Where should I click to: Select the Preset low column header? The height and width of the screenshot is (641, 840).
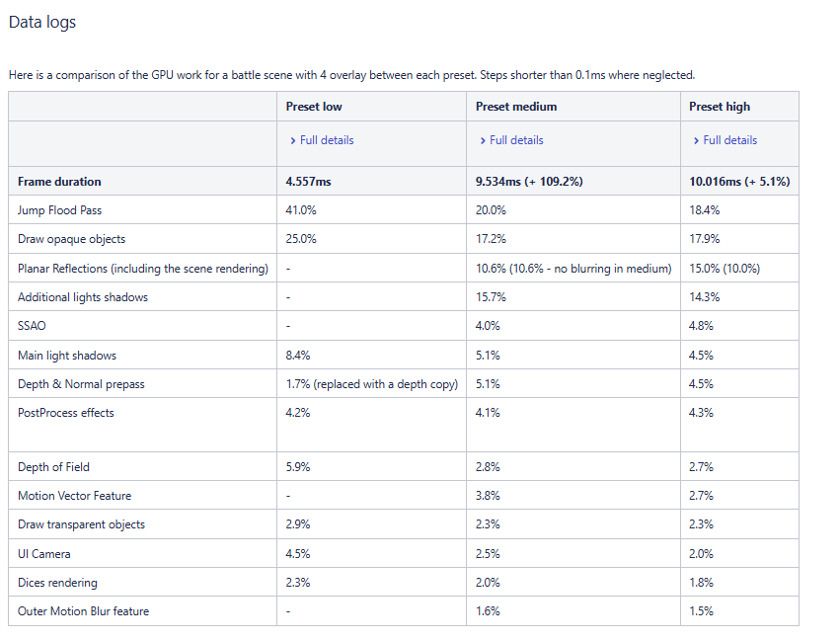pos(316,106)
